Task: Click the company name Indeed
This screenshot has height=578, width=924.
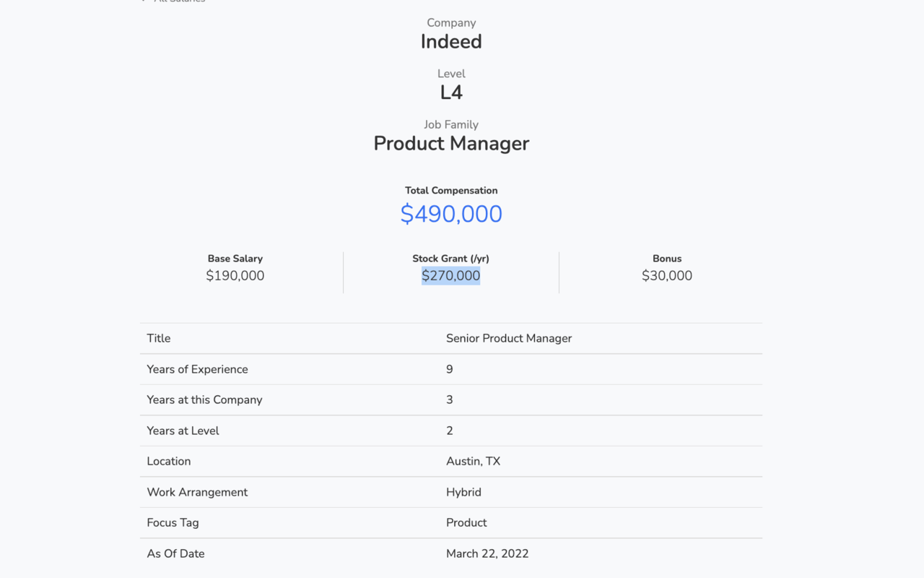Action: pos(451,42)
